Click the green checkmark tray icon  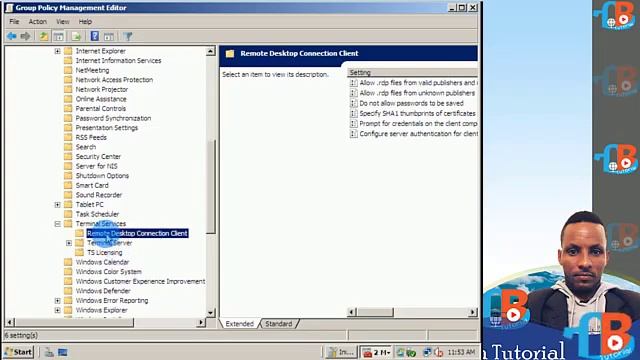pyautogui.click(x=411, y=352)
